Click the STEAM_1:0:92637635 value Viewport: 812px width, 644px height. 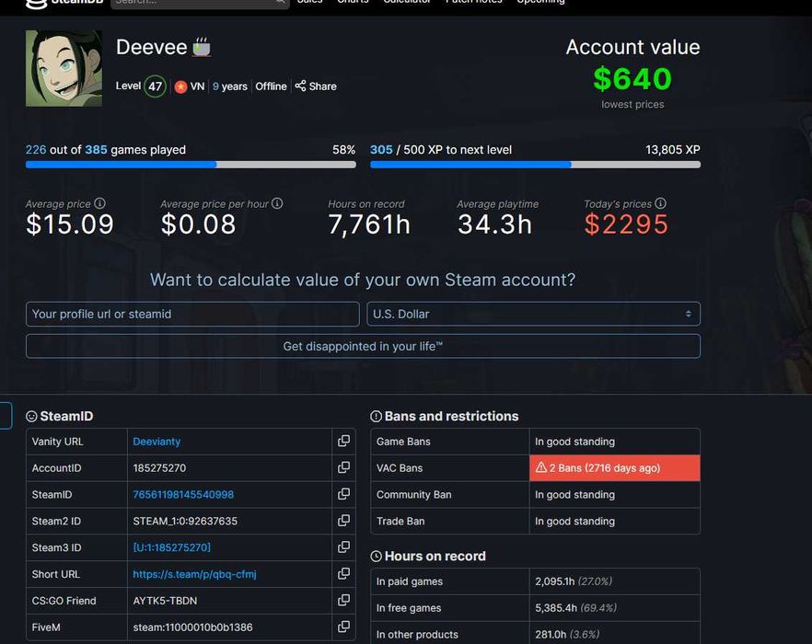tap(185, 521)
